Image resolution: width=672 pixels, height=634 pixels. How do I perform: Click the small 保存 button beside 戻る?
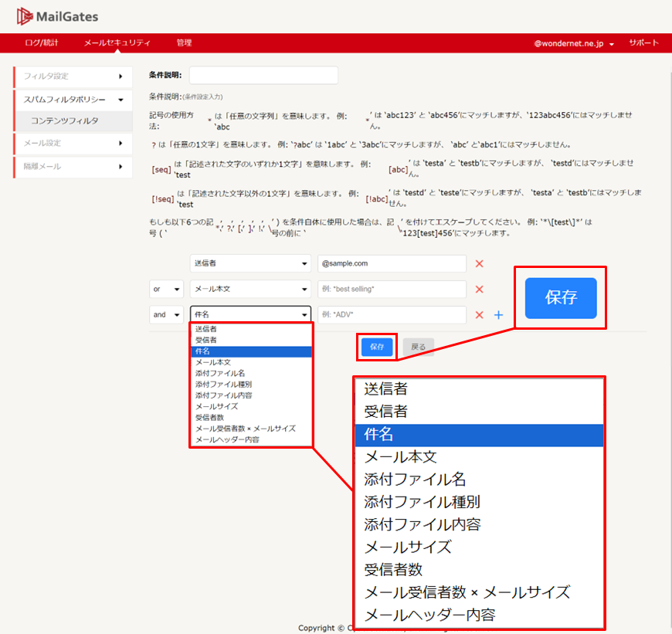[377, 347]
